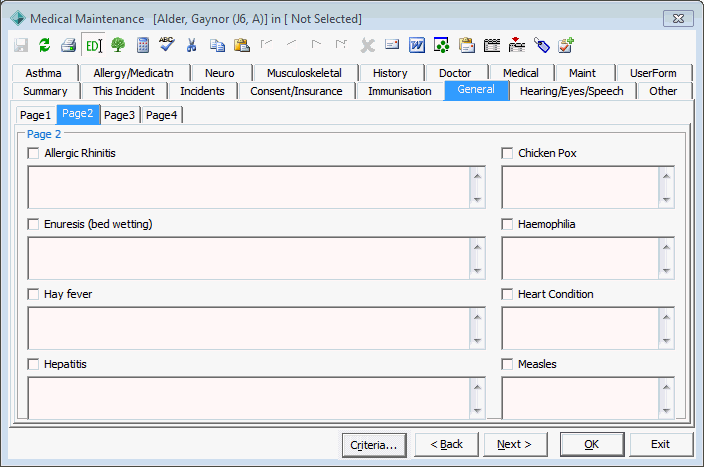Open the Consent/Insurance tab

coord(296,91)
